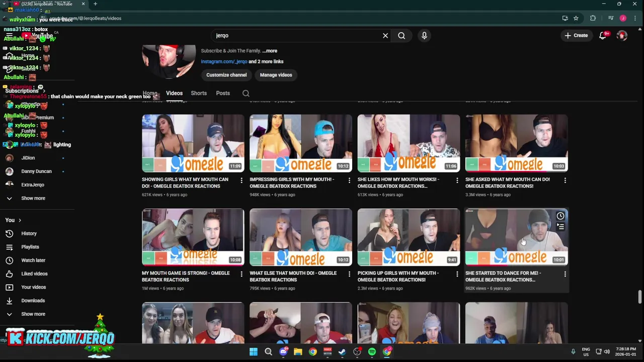Click the YouTube search input field
Viewport: 644px width, 362px height.
[x=297, y=36]
